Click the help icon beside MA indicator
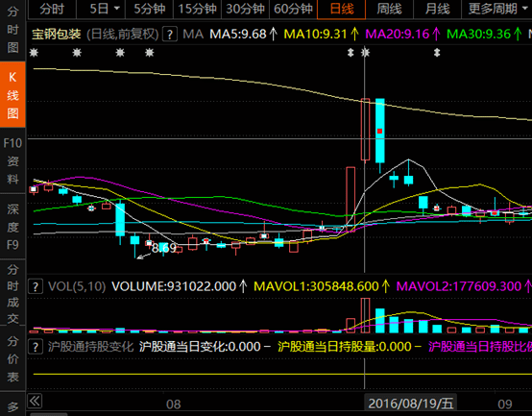532x416 pixels. 170,35
